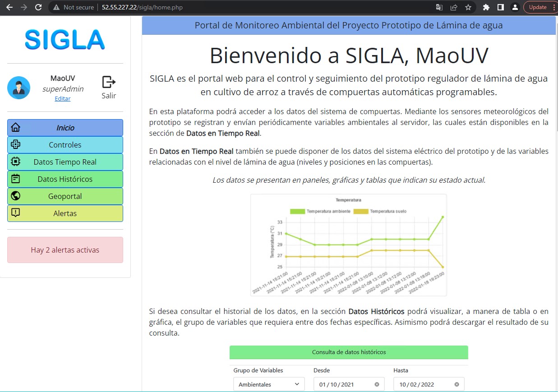The image size is (558, 392).
Task: Open the Alertas menu item
Action: click(x=65, y=213)
